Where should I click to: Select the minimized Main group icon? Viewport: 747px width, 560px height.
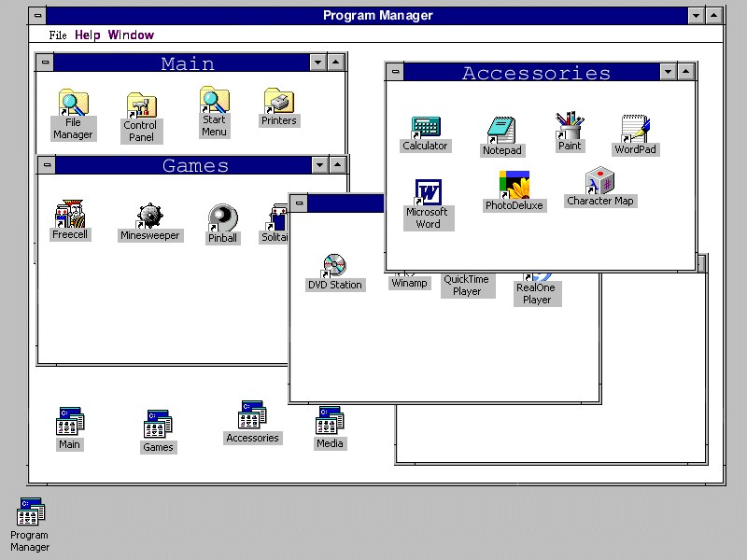click(x=69, y=428)
